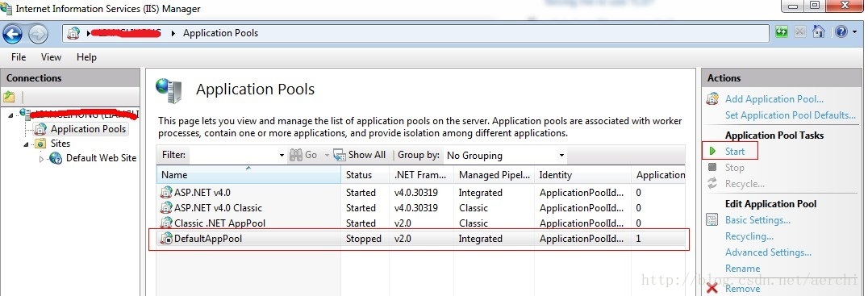Collapse the Sites tree node
The height and width of the screenshot is (296, 868).
pos(26,144)
